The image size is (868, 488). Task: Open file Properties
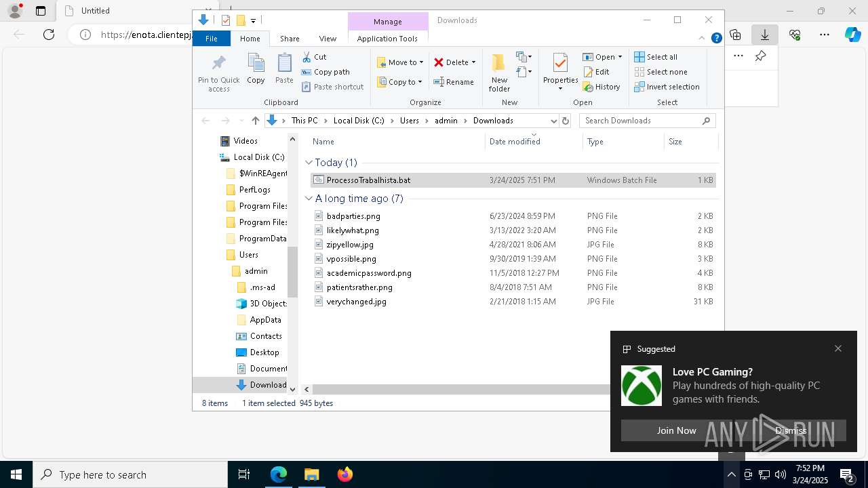[560, 72]
